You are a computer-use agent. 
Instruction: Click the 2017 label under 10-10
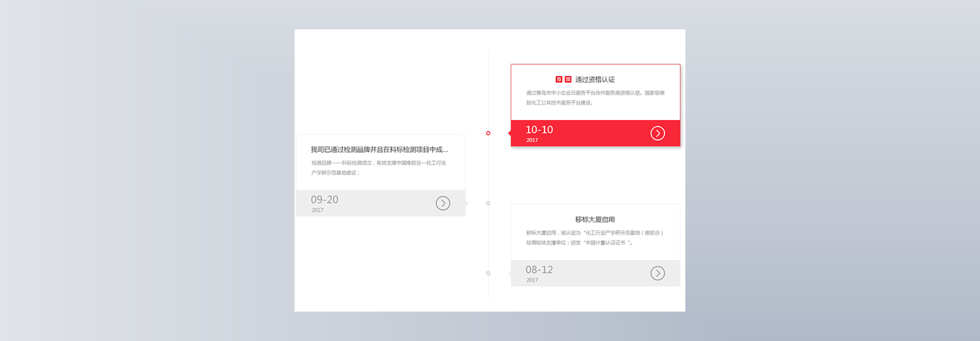pyautogui.click(x=532, y=140)
